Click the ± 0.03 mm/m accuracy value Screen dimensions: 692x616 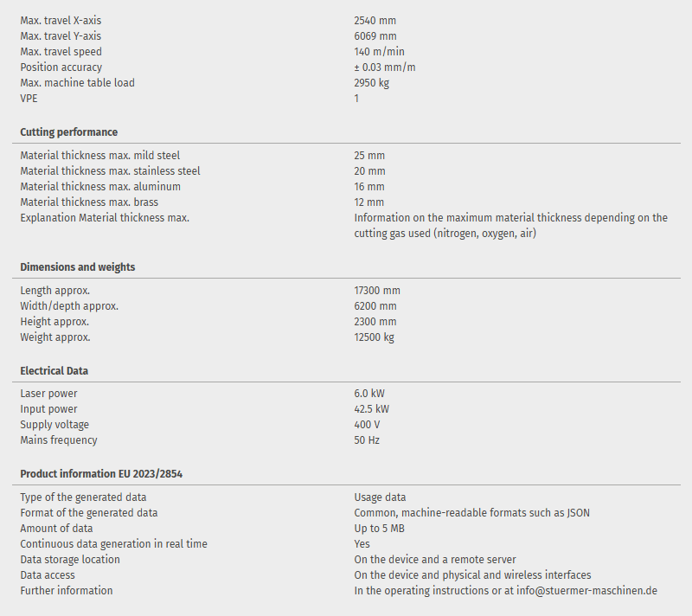tap(385, 67)
